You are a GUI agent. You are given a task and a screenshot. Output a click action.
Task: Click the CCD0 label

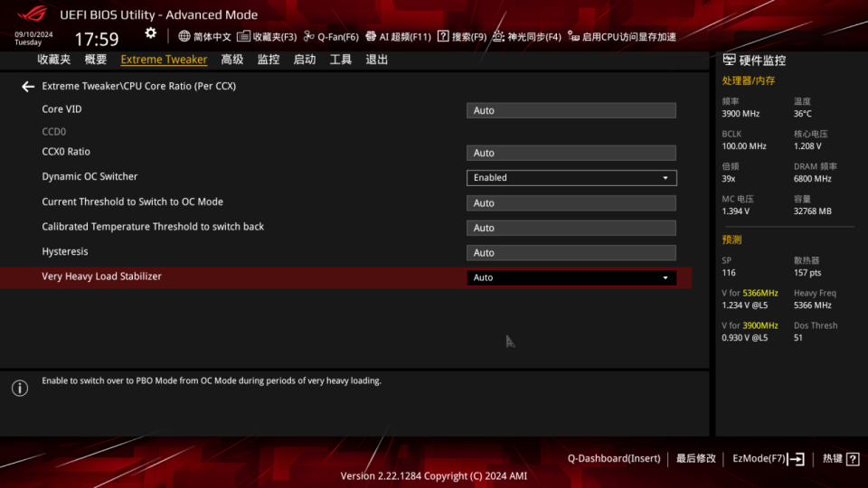point(53,132)
